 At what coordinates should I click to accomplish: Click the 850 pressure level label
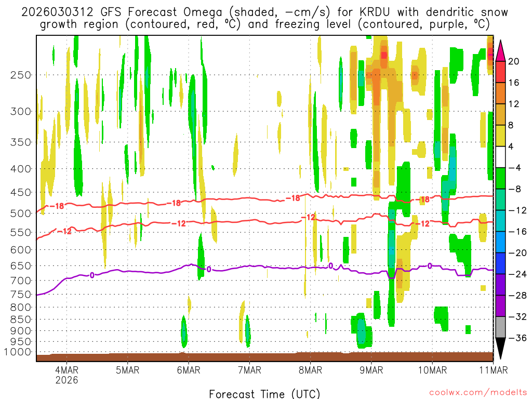pyautogui.click(x=20, y=320)
